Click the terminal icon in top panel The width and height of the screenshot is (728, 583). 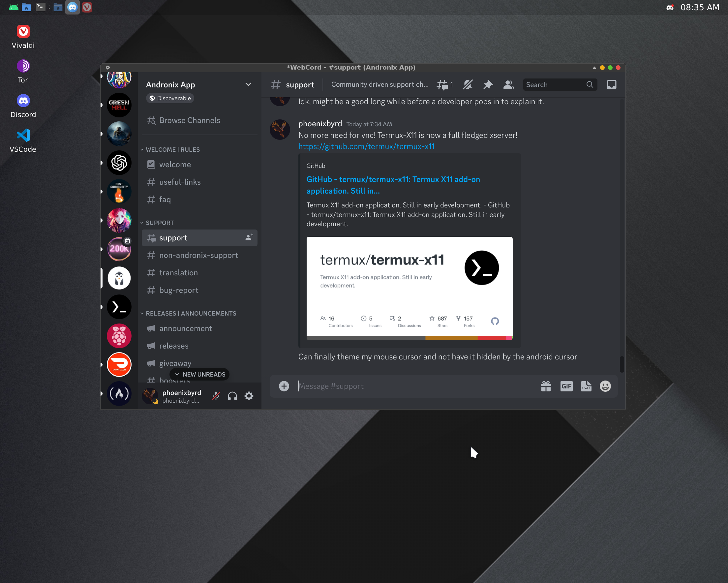point(41,7)
